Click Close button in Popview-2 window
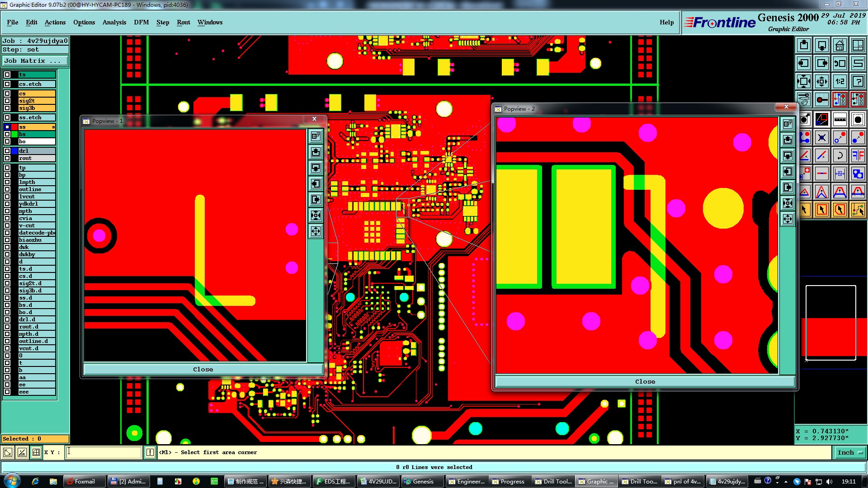The width and height of the screenshot is (868, 488). (x=645, y=382)
